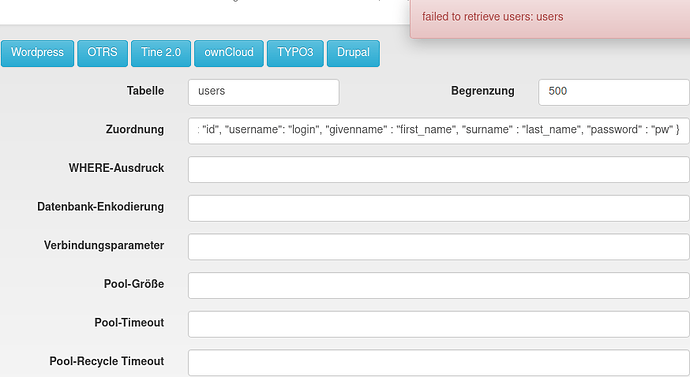Select the Pool-Recycle Timeout label

coord(106,361)
